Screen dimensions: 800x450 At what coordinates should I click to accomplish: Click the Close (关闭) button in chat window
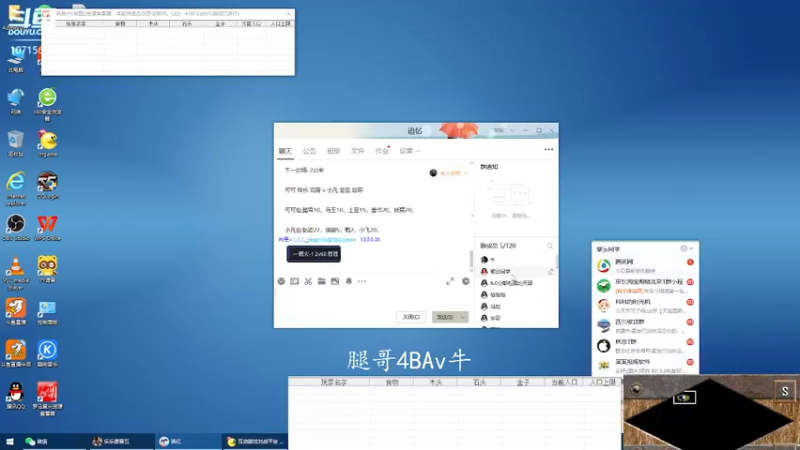coord(411,317)
